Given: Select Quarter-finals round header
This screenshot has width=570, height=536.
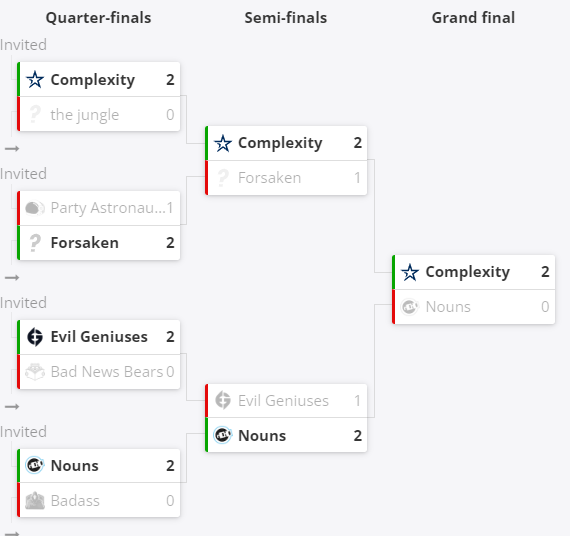Looking at the screenshot, I should point(99,18).
